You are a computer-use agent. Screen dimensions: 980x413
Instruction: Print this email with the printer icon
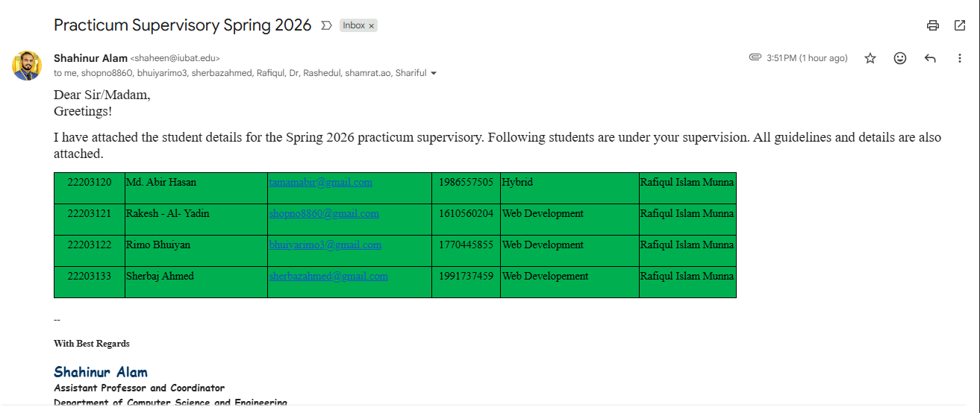tap(932, 25)
